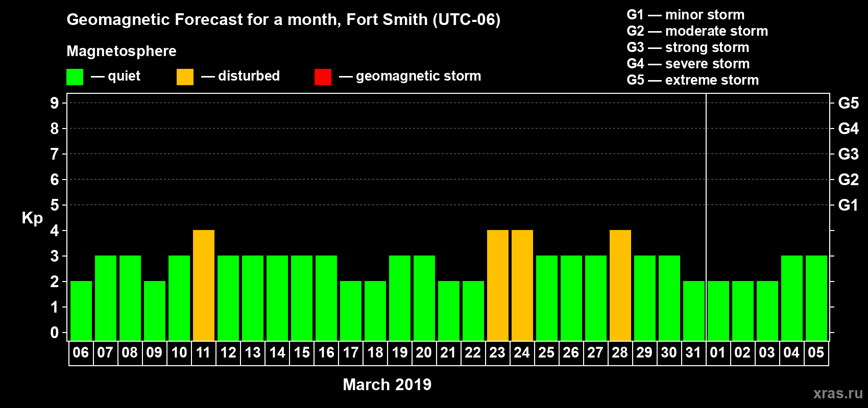Click the green bar for day 04
The width and height of the screenshot is (868, 408).
[792, 298]
